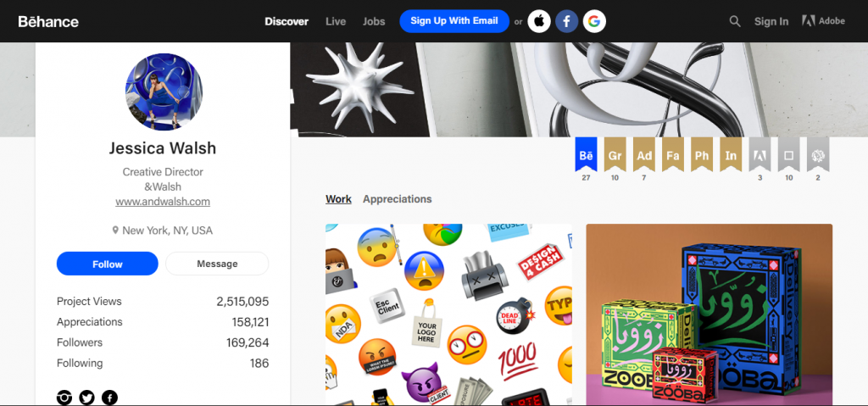
Task: Open the In badge ribbon
Action: coord(731,154)
